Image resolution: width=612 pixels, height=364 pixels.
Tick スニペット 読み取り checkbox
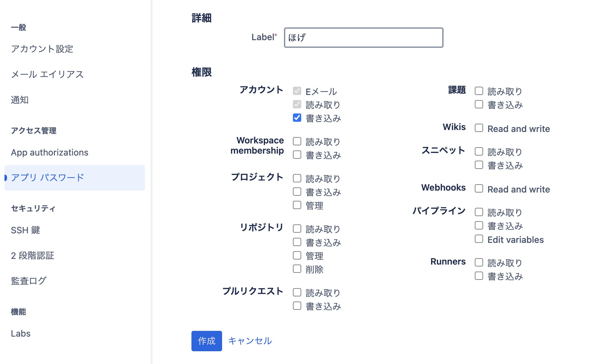point(479,151)
